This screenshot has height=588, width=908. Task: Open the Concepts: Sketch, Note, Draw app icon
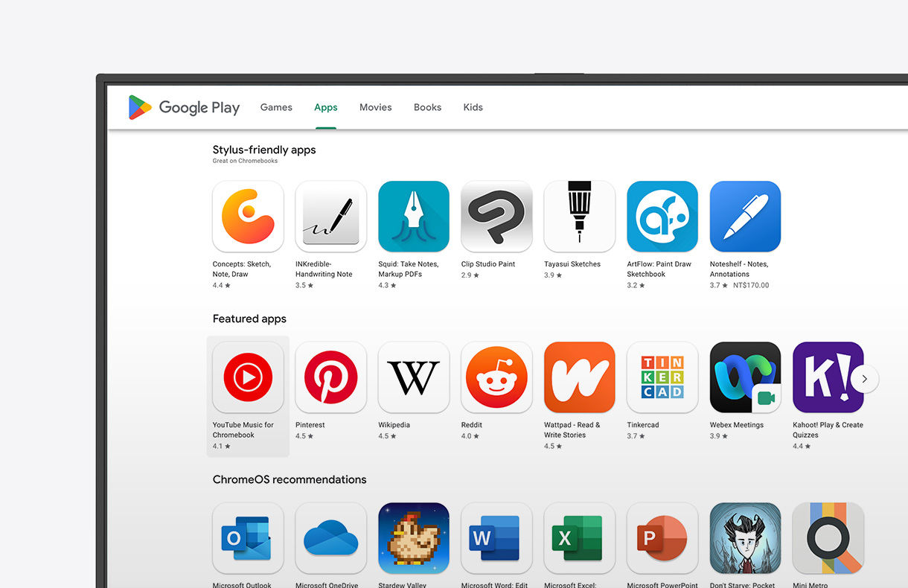248,217
